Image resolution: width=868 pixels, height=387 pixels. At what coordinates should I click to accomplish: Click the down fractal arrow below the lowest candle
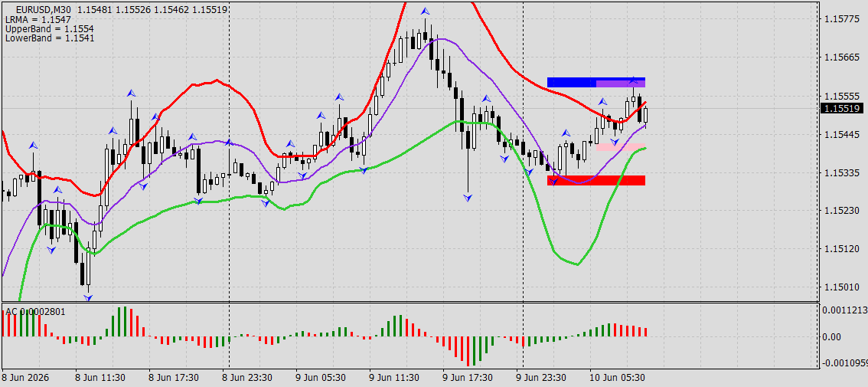coord(88,298)
